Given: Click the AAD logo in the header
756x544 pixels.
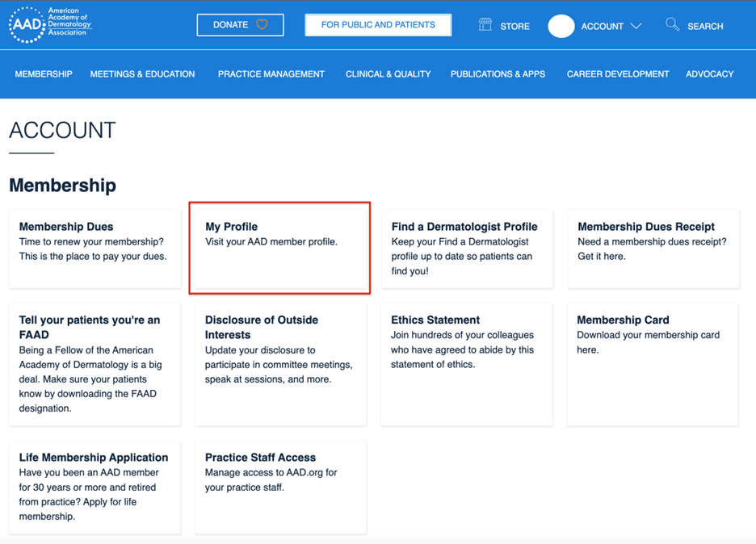Looking at the screenshot, I should point(48,24).
